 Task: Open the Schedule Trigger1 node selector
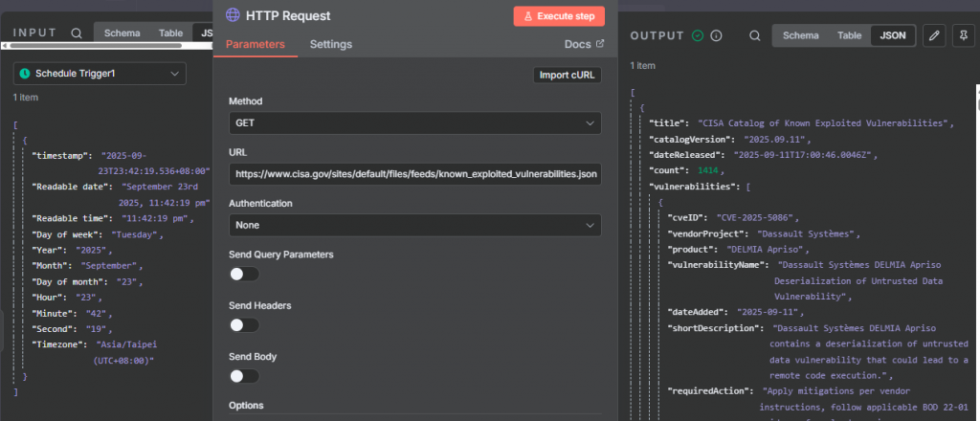(100, 73)
